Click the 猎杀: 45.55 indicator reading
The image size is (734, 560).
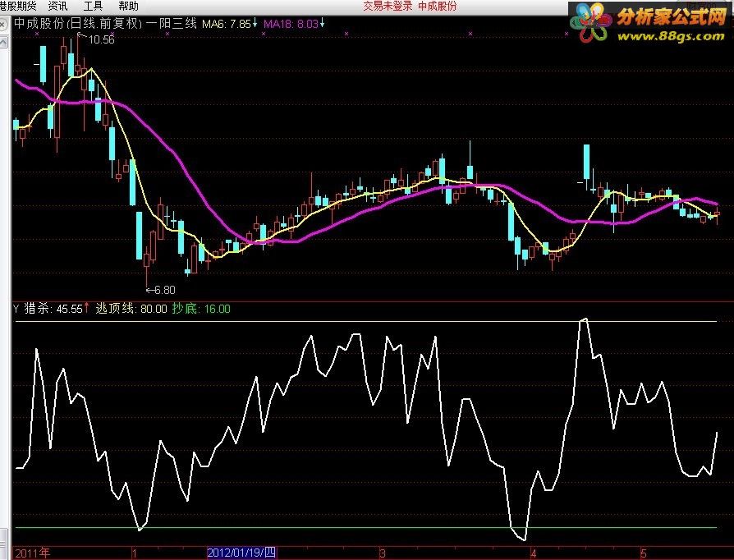[x=53, y=309]
